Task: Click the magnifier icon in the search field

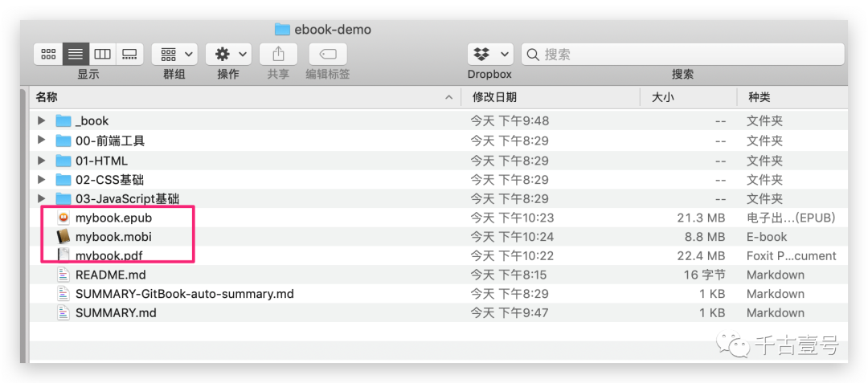Action: tap(533, 54)
